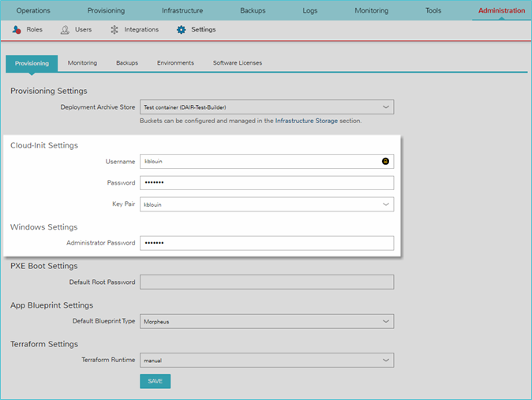532x400 pixels.
Task: Open the Infrastructure top menu
Action: click(x=182, y=11)
